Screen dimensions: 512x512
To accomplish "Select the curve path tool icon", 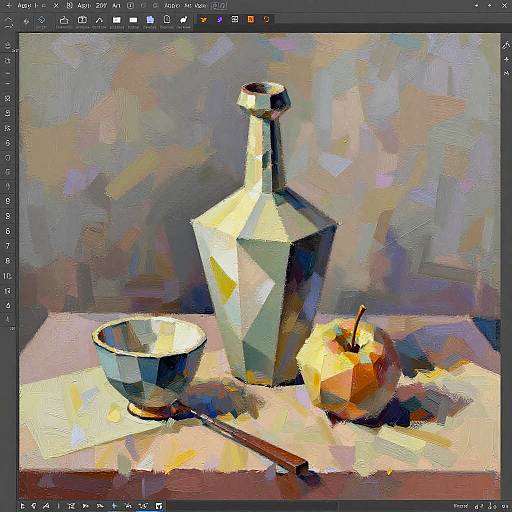I will coord(99,20).
